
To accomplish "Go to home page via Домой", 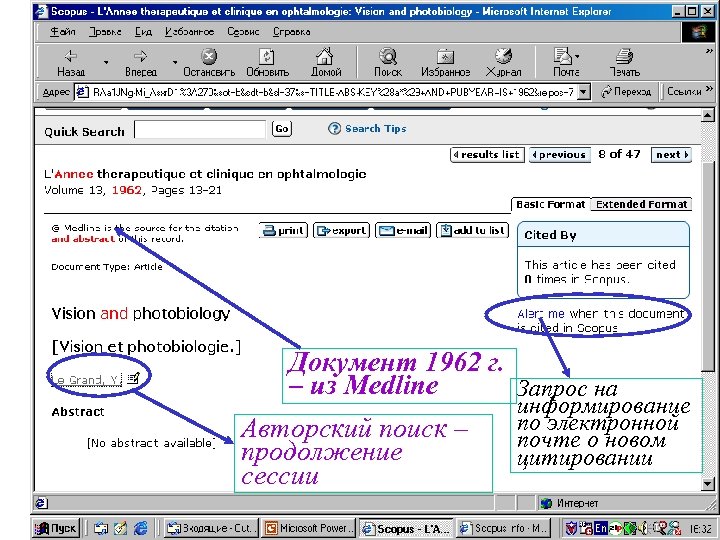I will 326,63.
